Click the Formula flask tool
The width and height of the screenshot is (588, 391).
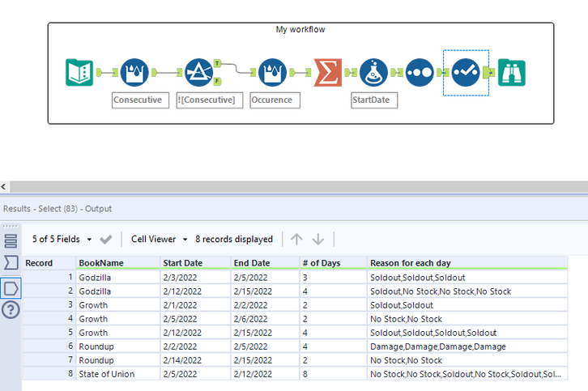(x=373, y=73)
